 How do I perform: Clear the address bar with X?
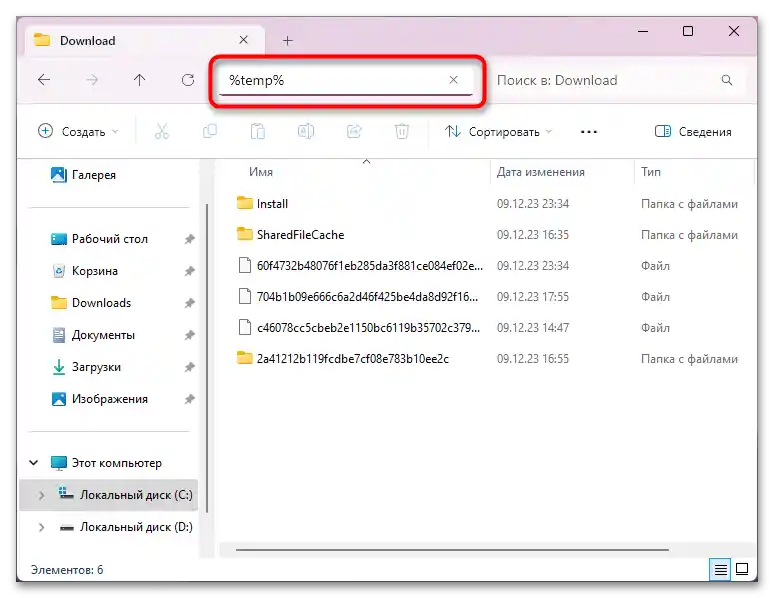[454, 80]
